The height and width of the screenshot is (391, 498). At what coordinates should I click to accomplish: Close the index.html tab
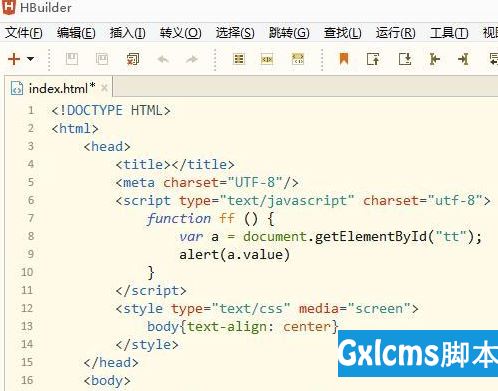[104, 88]
